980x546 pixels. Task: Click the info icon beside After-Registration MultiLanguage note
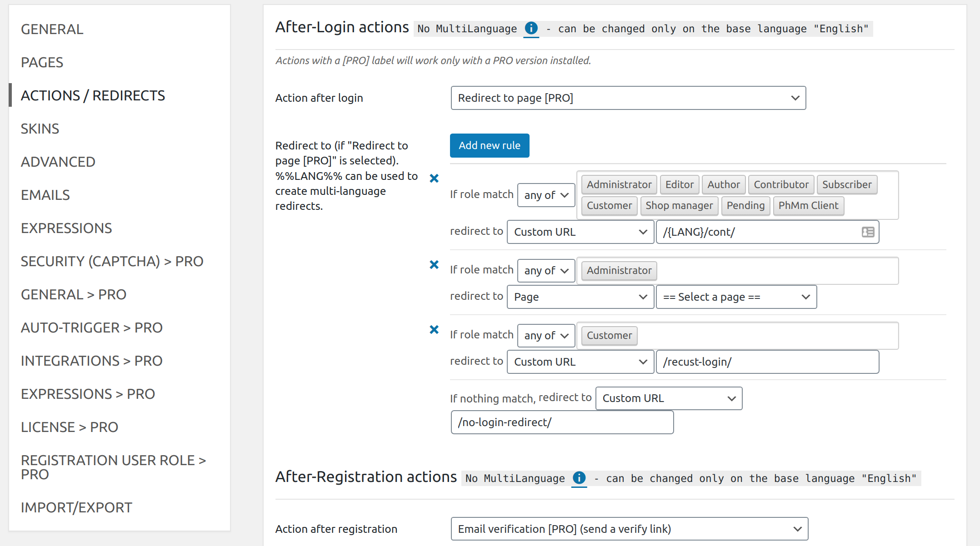pyautogui.click(x=579, y=478)
